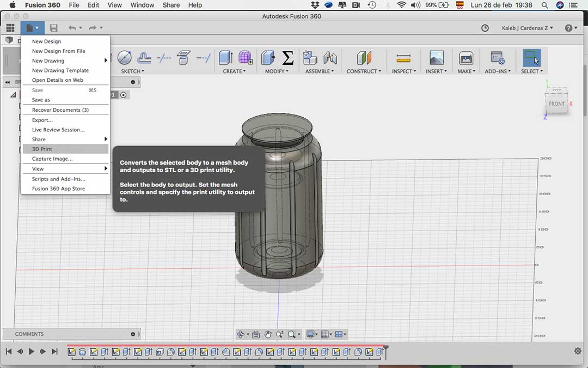
Task: Expand the Comments panel with plus button
Action: pyautogui.click(x=133, y=334)
